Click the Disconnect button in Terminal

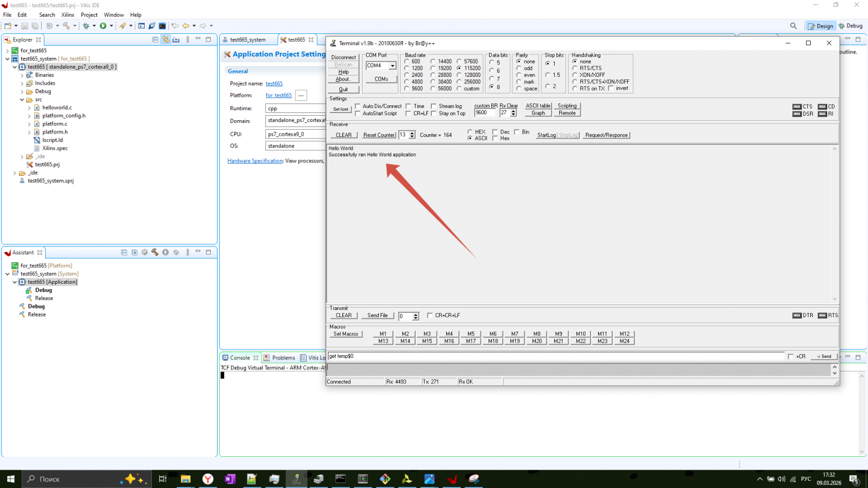343,57
